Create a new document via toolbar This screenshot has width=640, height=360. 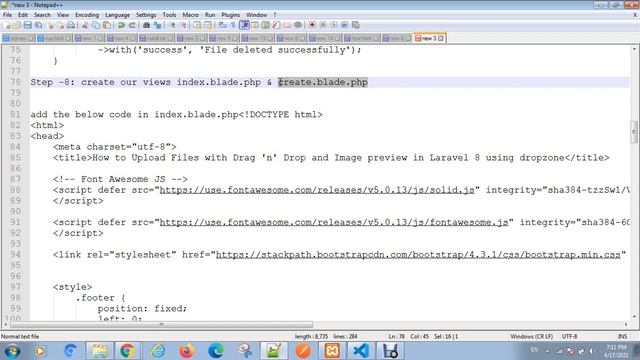tap(7, 25)
